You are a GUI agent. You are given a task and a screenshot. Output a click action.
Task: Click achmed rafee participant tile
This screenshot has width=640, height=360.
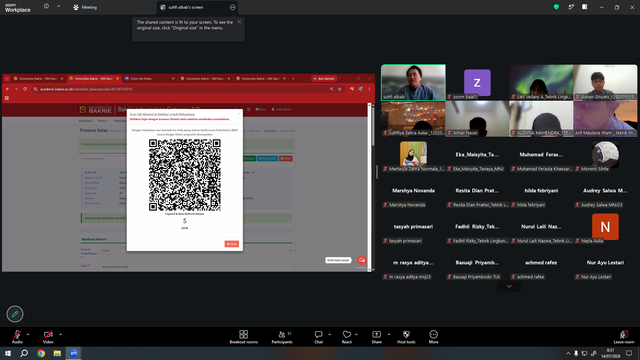click(541, 263)
